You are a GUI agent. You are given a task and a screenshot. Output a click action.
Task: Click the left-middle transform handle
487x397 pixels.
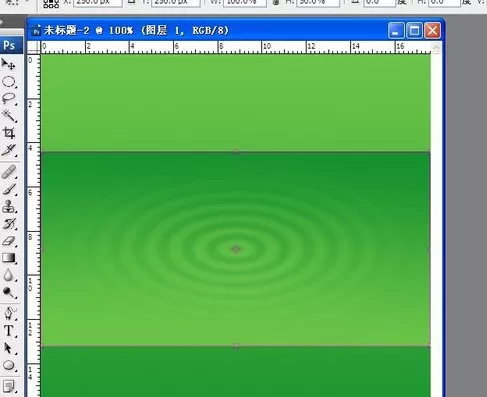[42, 249]
